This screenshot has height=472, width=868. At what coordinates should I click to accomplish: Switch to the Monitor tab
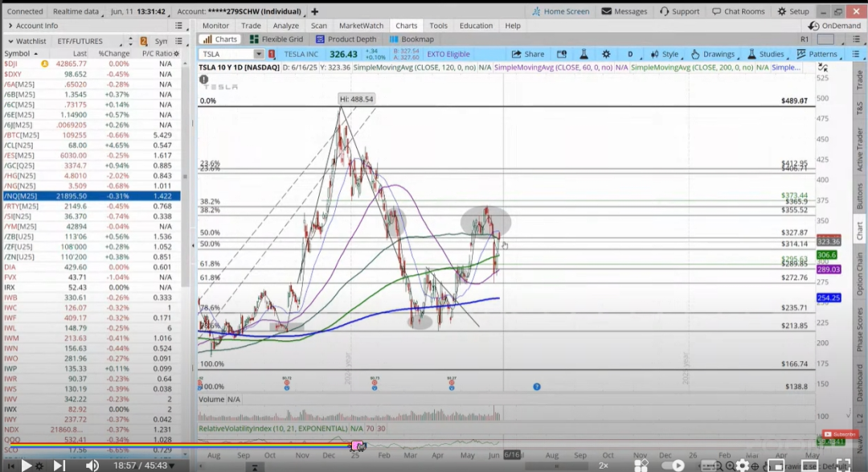[215, 26]
